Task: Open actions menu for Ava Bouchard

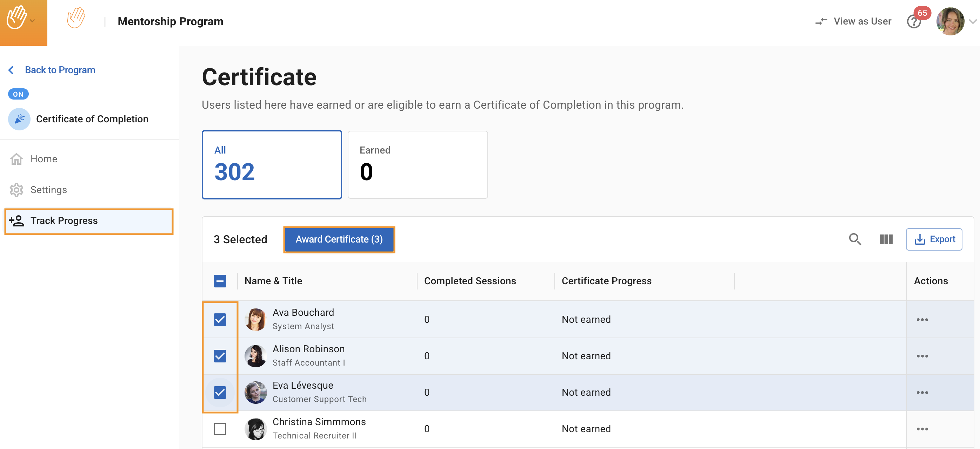Action: click(922, 319)
